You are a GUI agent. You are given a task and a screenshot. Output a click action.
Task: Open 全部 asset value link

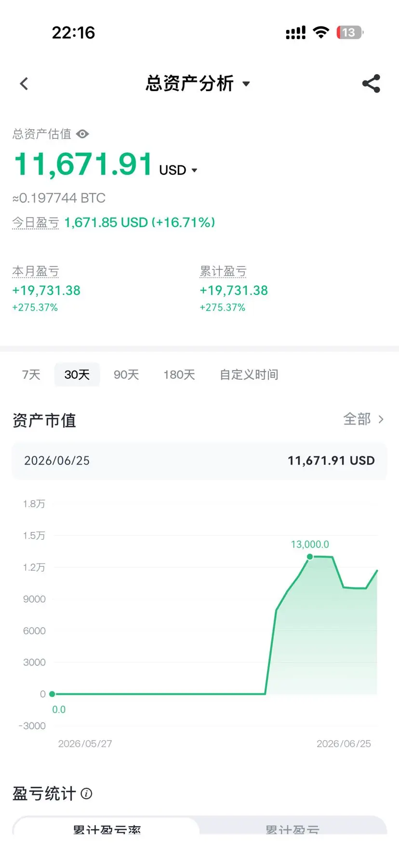[x=364, y=419]
